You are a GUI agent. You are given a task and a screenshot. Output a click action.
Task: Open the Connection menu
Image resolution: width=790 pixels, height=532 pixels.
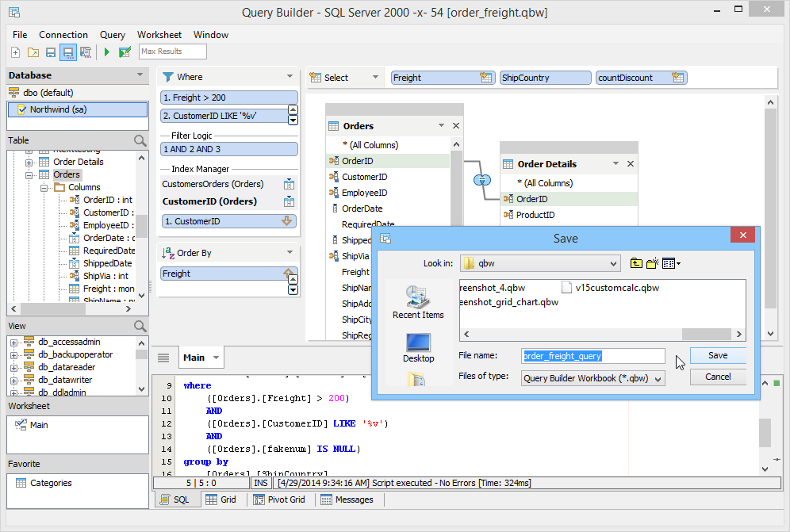pyautogui.click(x=63, y=35)
